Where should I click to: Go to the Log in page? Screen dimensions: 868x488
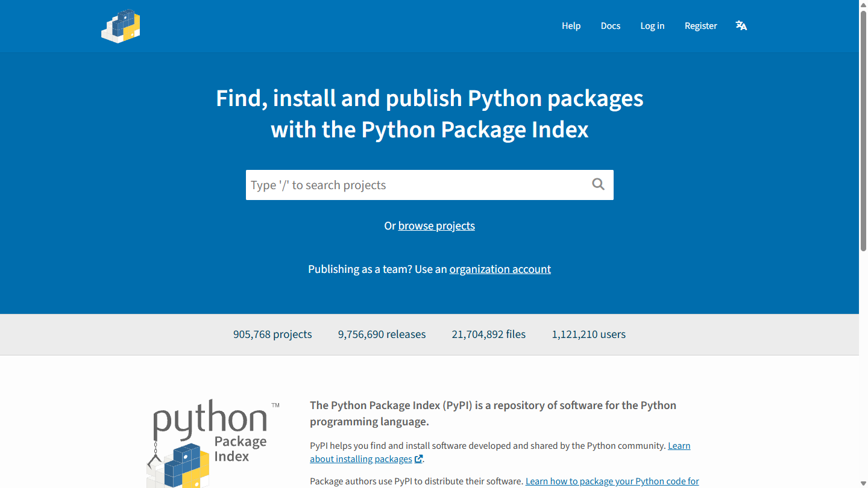coord(652,26)
